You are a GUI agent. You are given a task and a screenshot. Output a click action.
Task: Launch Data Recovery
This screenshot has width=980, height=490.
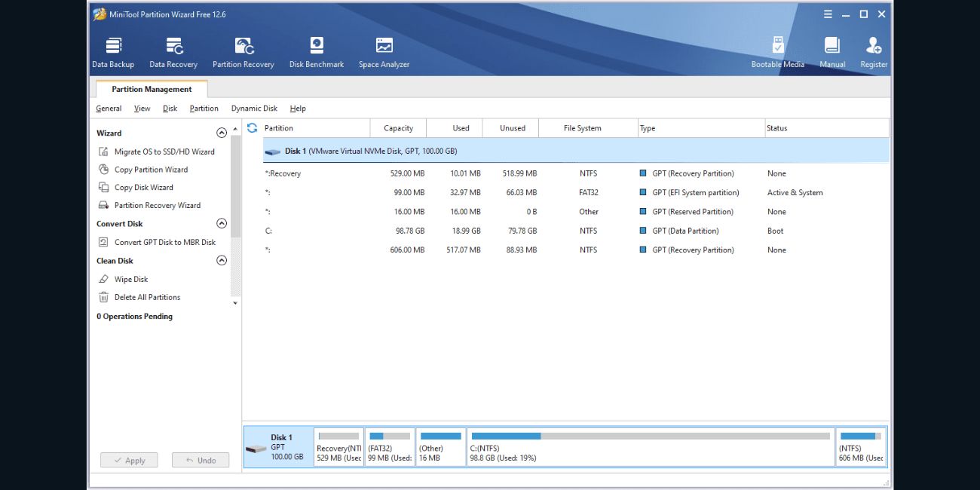(173, 51)
